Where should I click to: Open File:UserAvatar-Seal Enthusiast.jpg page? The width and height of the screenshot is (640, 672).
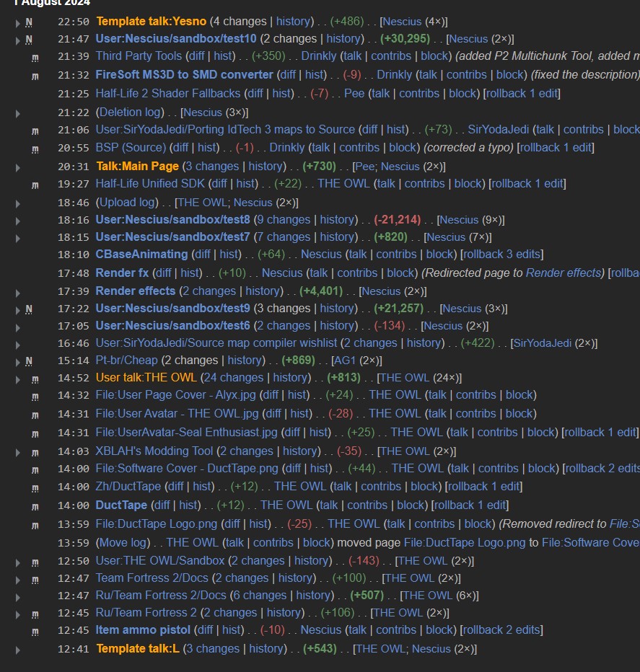[x=186, y=432]
